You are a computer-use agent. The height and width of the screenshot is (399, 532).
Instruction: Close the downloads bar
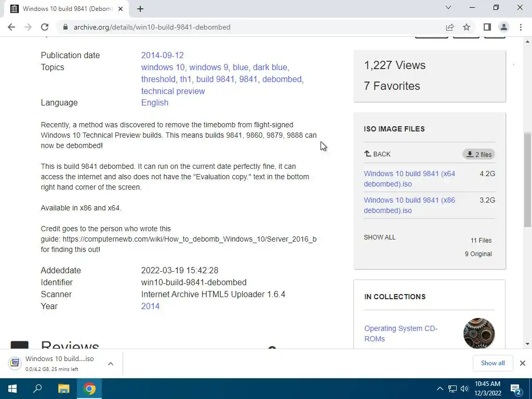click(x=523, y=363)
